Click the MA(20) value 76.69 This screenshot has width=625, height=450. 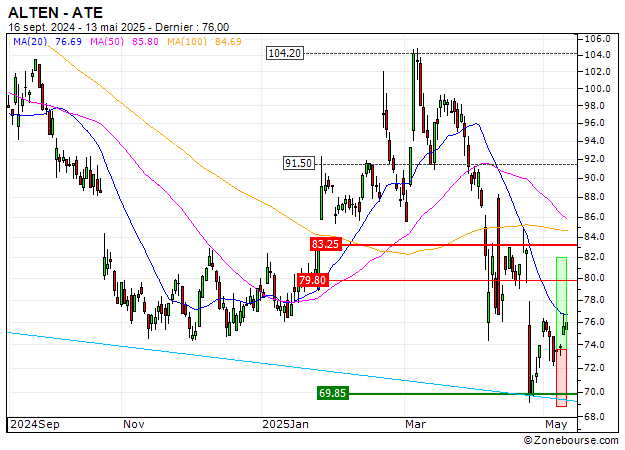point(68,41)
